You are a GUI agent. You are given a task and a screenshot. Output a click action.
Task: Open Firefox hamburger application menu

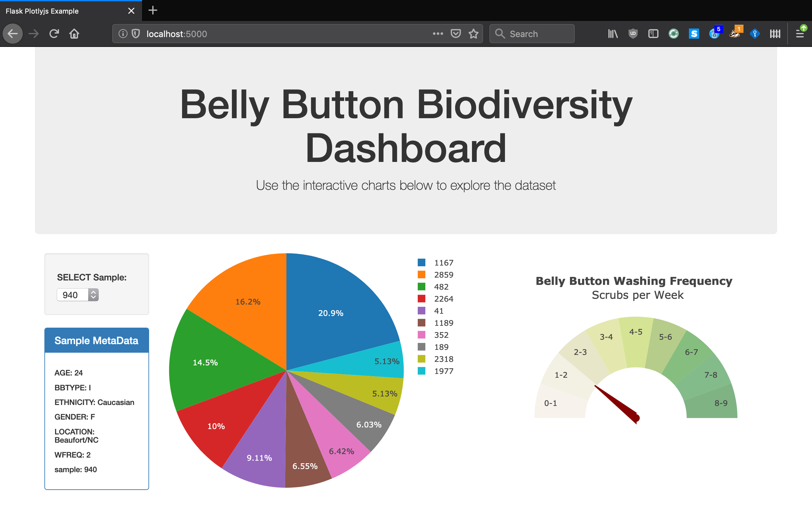(800, 34)
